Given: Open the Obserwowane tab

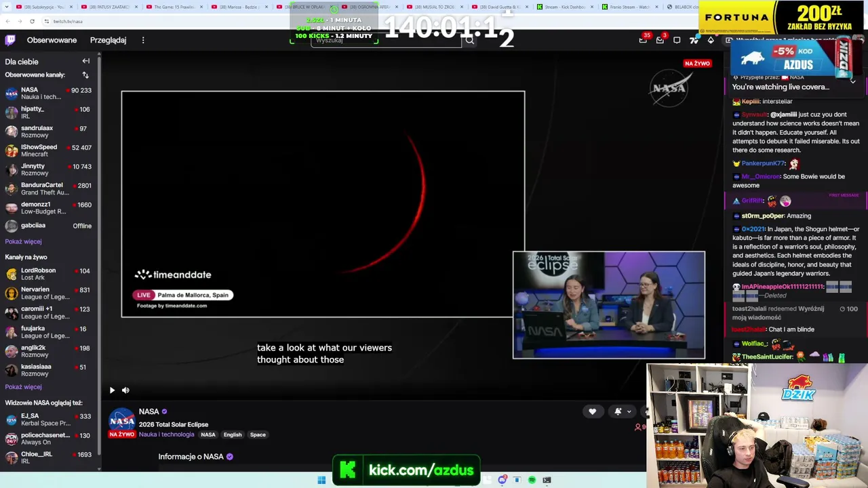Looking at the screenshot, I should pyautogui.click(x=52, y=40).
